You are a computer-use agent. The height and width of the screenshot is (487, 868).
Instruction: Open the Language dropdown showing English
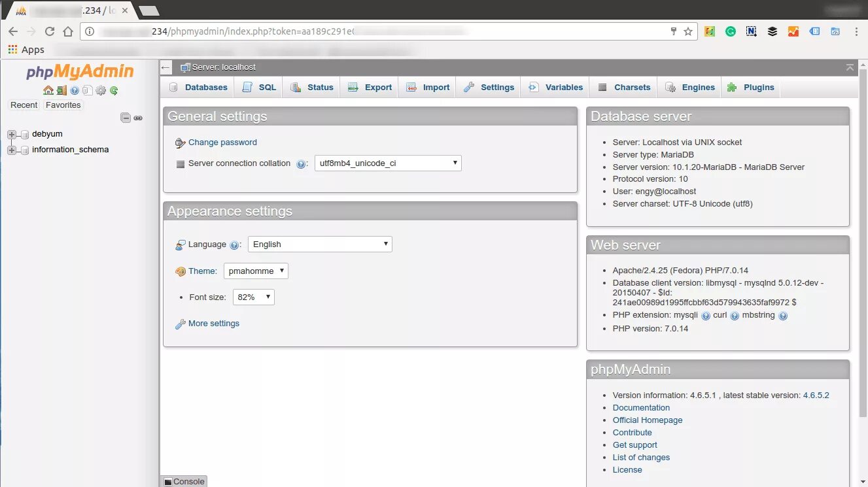[x=320, y=244]
